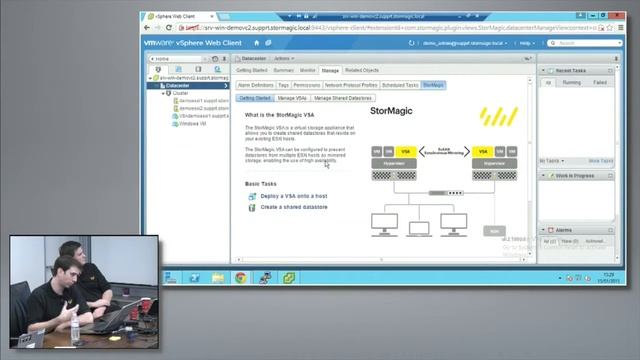This screenshot has height=360, width=640.
Task: Open the Permissions sub-tab
Action: [x=307, y=85]
